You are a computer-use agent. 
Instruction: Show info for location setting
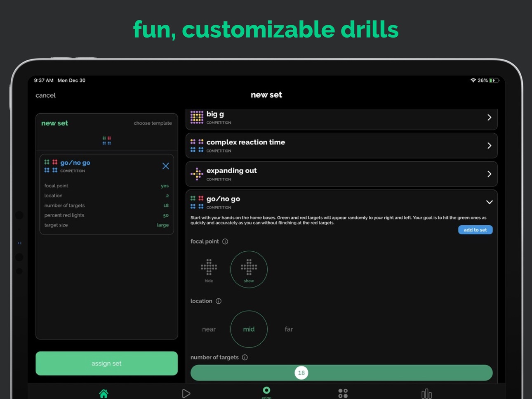219,301
